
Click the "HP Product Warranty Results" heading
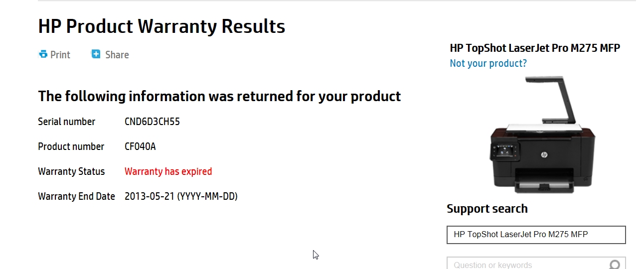click(161, 26)
